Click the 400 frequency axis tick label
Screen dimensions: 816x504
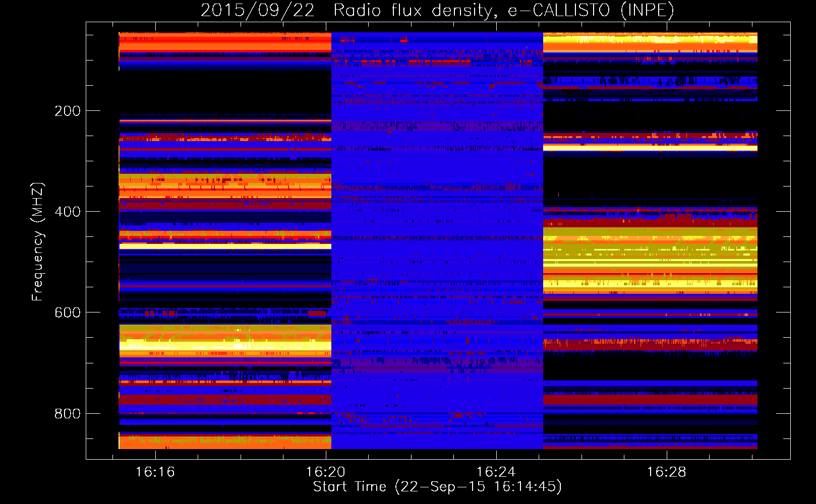(68, 212)
